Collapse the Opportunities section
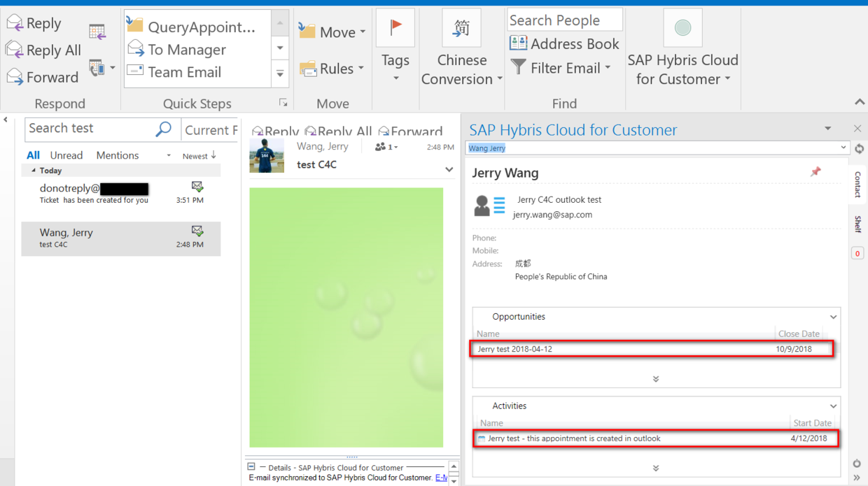This screenshot has height=486, width=868. pyautogui.click(x=833, y=317)
